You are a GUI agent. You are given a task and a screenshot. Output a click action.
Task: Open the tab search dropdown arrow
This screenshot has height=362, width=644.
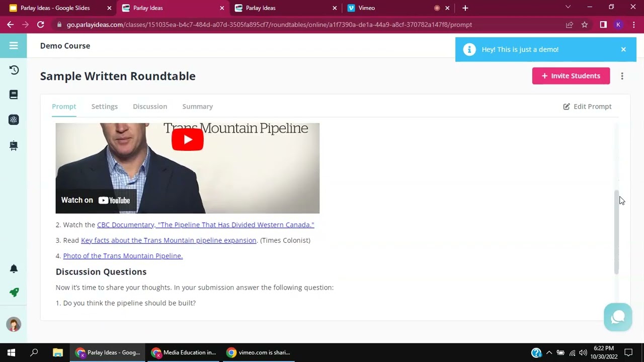pyautogui.click(x=568, y=7)
